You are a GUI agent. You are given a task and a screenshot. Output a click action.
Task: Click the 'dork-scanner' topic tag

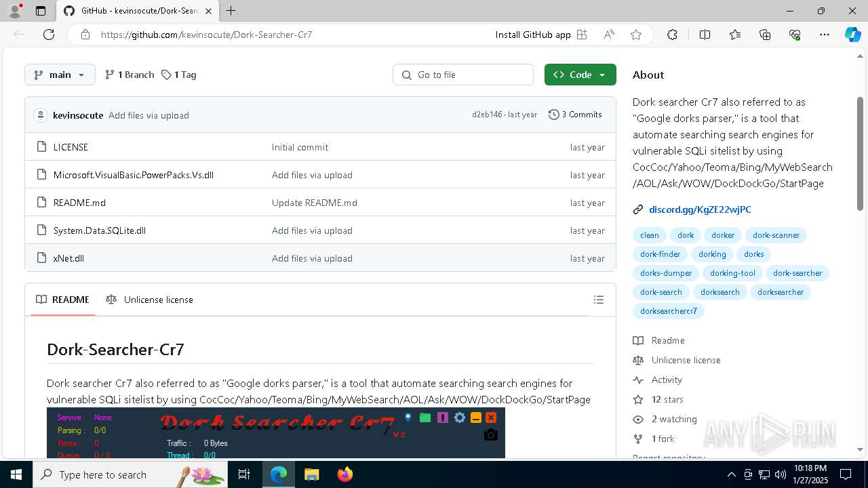pos(776,235)
